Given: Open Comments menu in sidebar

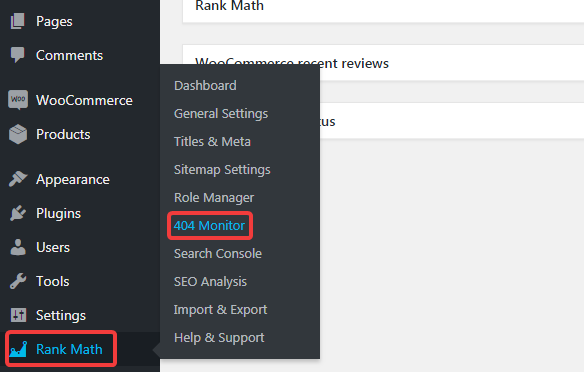Looking at the screenshot, I should [69, 55].
